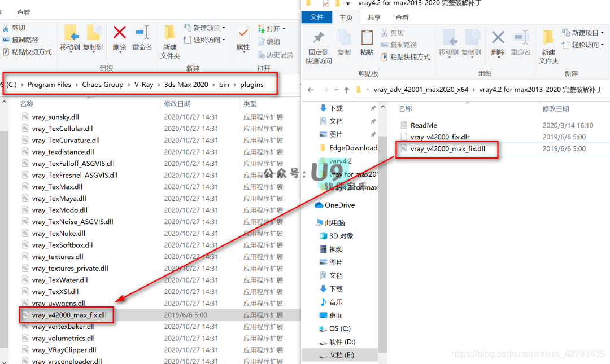The width and height of the screenshot is (610, 364).
Task: Click New folder (新建文件夹) in the right window
Action: (x=548, y=47)
